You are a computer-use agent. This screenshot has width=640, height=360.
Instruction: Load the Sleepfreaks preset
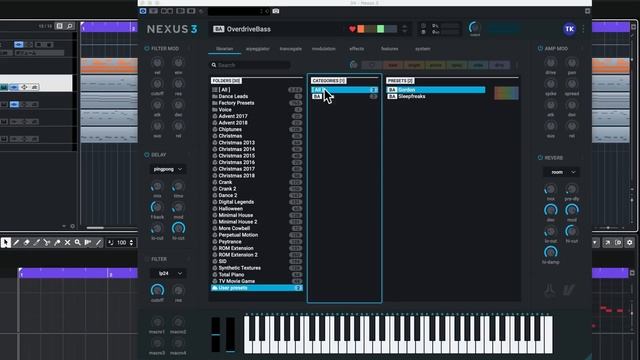pos(436,97)
